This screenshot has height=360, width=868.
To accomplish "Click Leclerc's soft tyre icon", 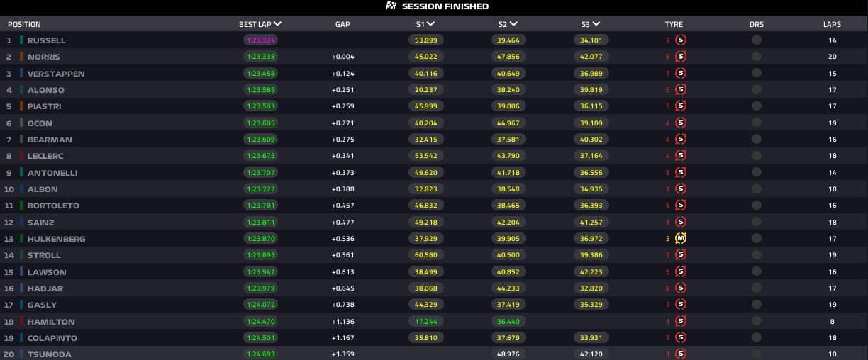I will tap(681, 156).
